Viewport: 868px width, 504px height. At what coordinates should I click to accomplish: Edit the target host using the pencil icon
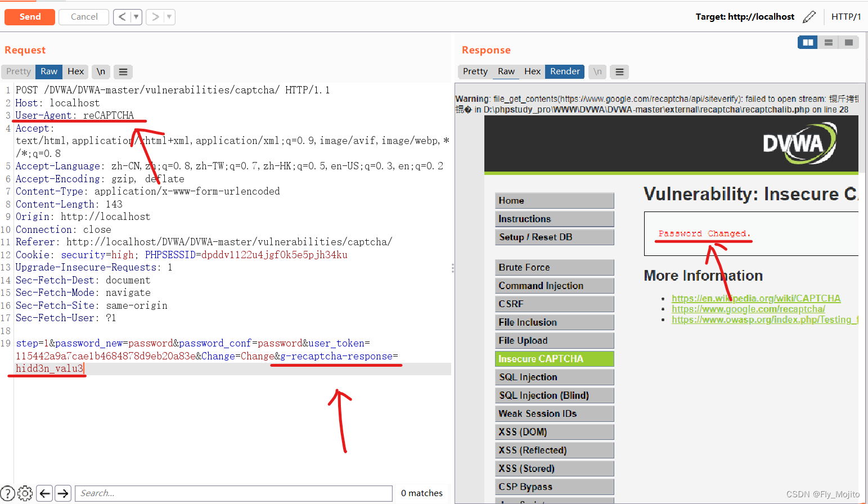click(810, 16)
